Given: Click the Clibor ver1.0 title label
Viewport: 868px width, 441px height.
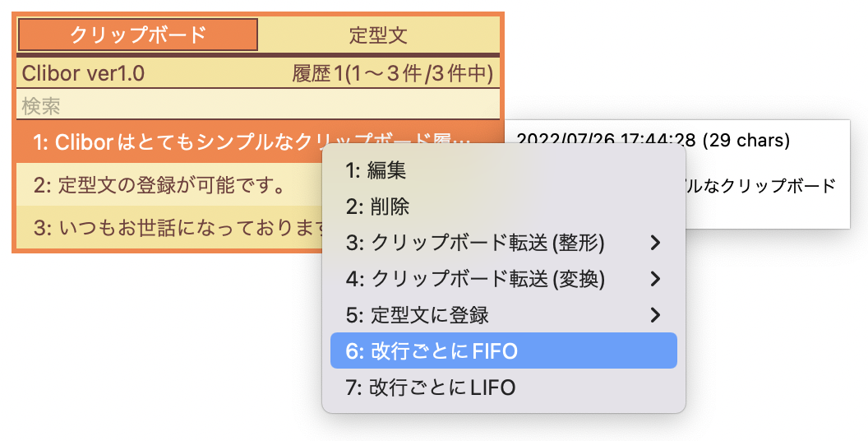Looking at the screenshot, I should click(83, 73).
